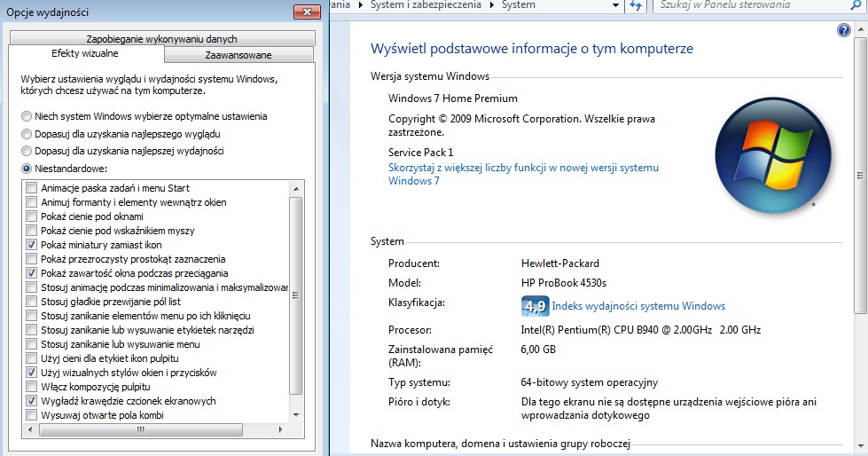This screenshot has width=868, height=456.
Task: Click the 'Hewlett-Packard' producer value
Action: click(x=560, y=263)
